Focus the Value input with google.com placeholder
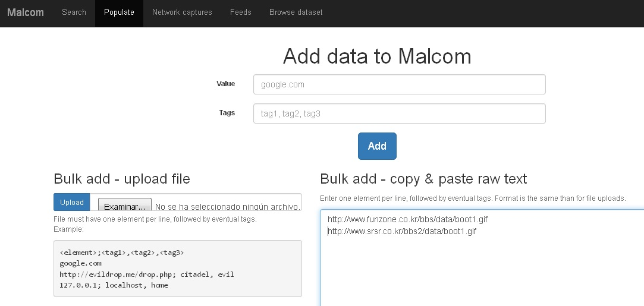This screenshot has width=644, height=306. coord(399,84)
